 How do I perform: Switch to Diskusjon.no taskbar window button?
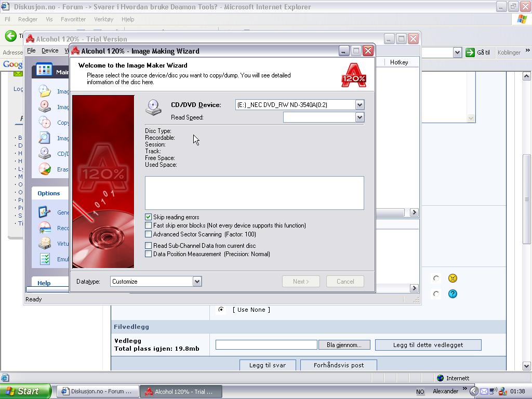click(98, 391)
